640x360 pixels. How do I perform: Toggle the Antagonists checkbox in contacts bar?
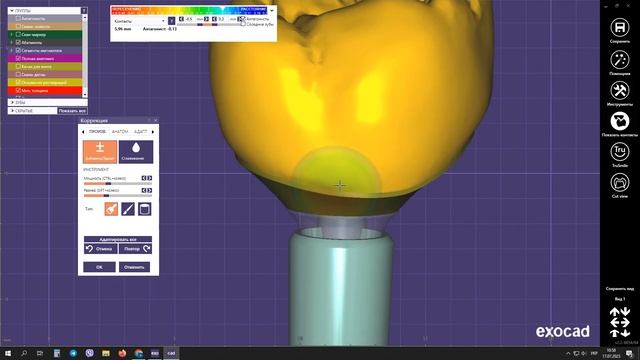click(243, 19)
